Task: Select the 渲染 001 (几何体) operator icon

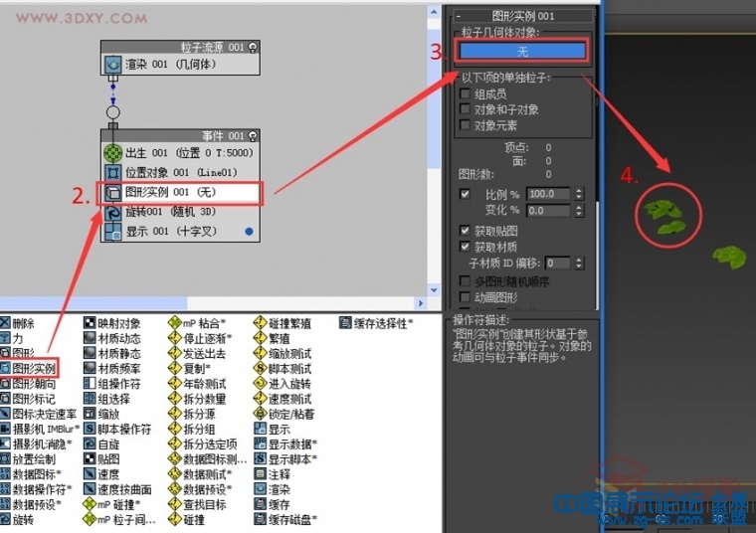Action: point(113,64)
